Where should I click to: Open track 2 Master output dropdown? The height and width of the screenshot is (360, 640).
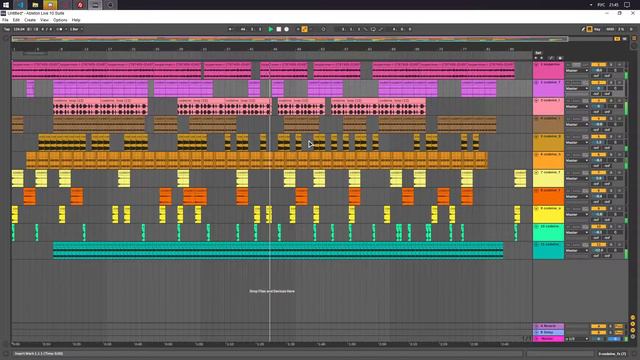coord(577,89)
